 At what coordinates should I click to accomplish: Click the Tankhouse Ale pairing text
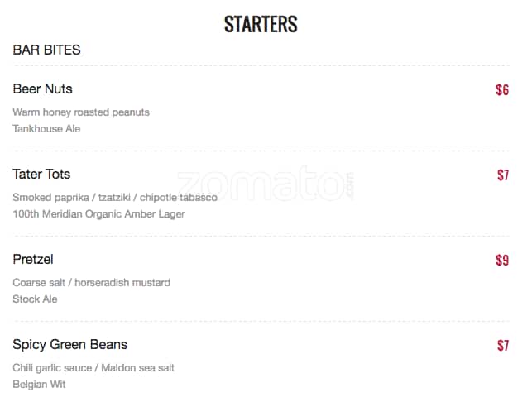[46, 129]
